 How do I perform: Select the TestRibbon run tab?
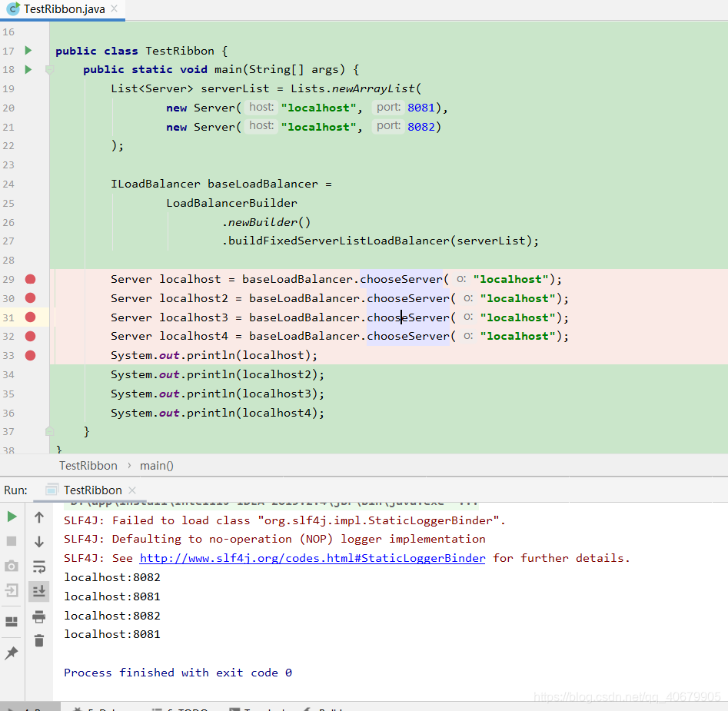pyautogui.click(x=92, y=490)
